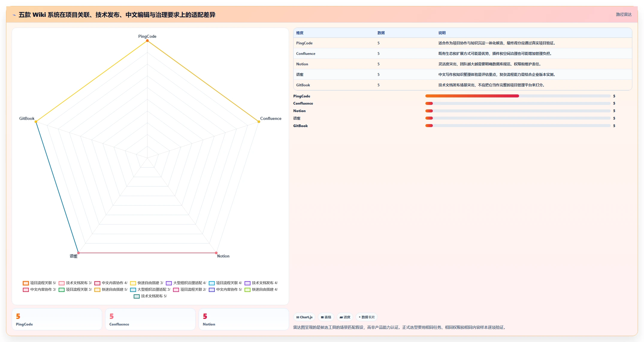Toggle the legend entry 项目流程关联 3/
644x342 pixels.
[75, 290]
